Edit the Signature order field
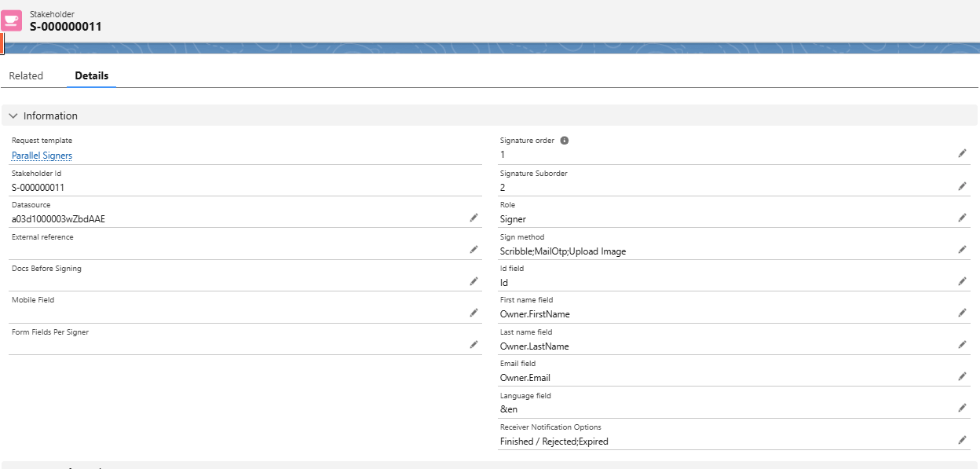The image size is (980, 469). tap(962, 154)
